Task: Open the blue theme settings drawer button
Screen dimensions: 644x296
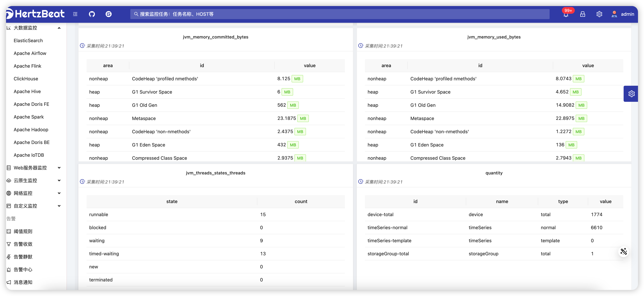Action: point(631,94)
